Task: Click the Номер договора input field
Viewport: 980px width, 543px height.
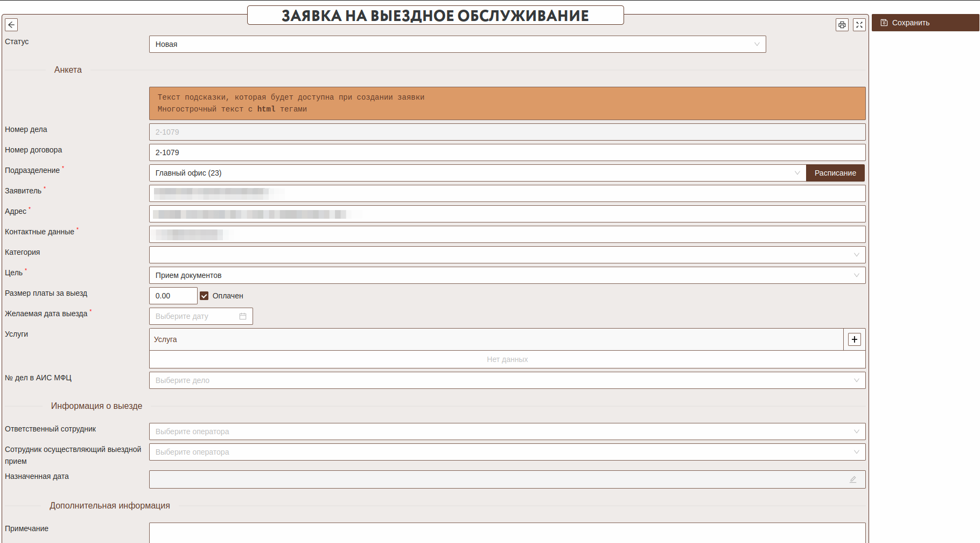Action: coord(507,152)
